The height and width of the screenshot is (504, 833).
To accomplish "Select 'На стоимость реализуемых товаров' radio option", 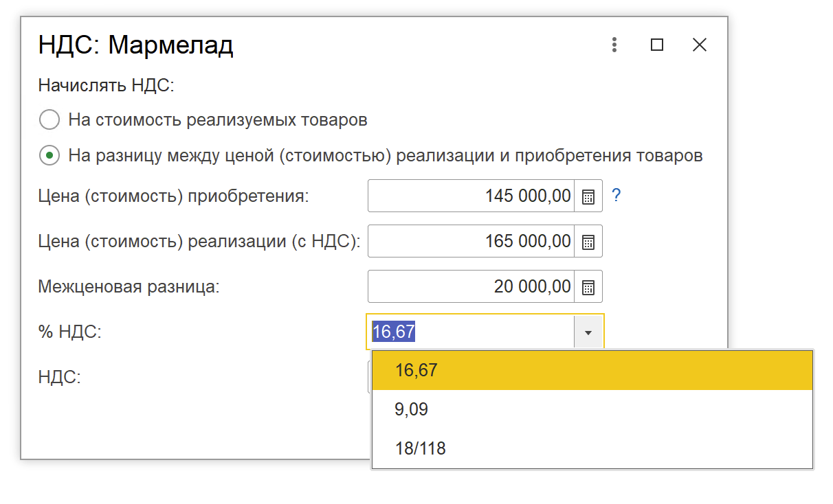I will point(49,120).
